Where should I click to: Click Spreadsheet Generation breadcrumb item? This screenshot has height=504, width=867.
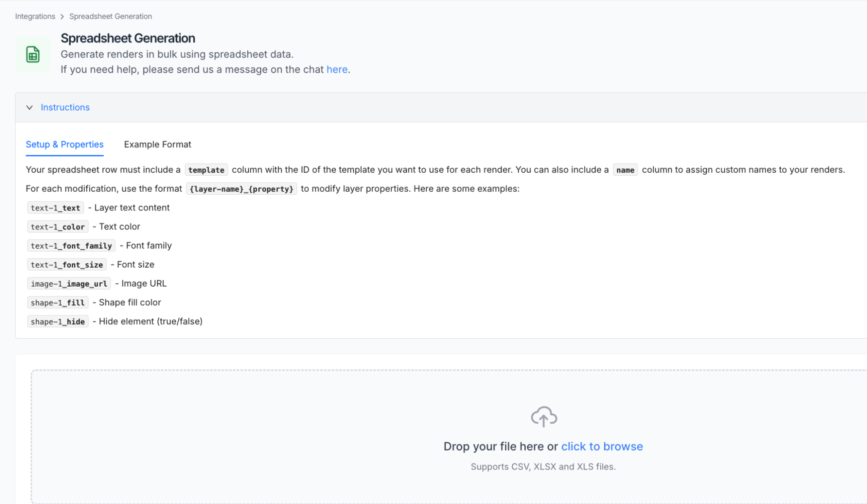click(x=111, y=16)
